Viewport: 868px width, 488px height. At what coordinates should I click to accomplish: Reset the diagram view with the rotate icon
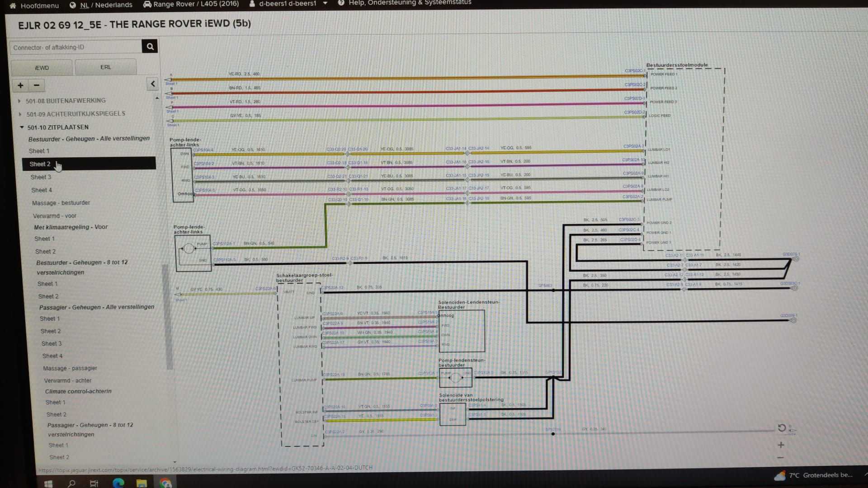click(782, 427)
